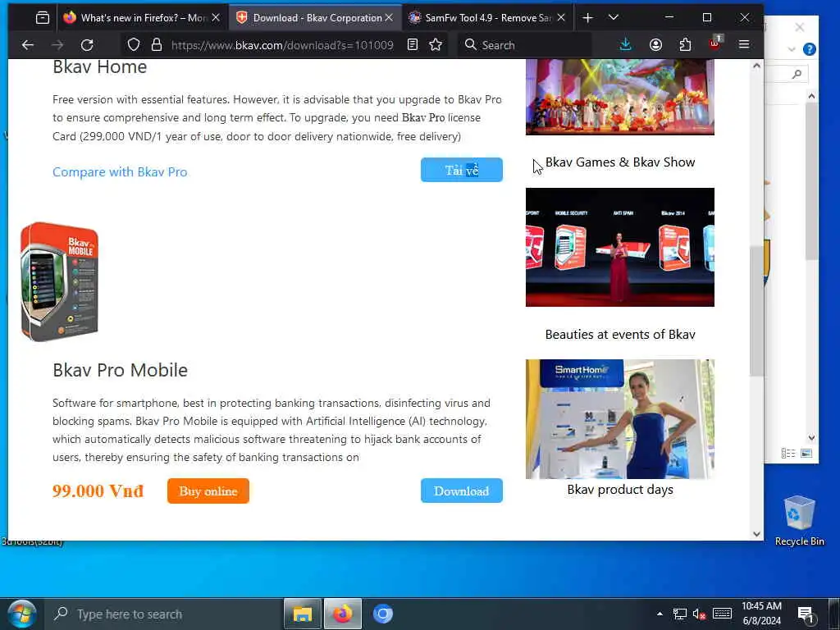
Task: Expand chevron in background window
Action: (x=792, y=49)
